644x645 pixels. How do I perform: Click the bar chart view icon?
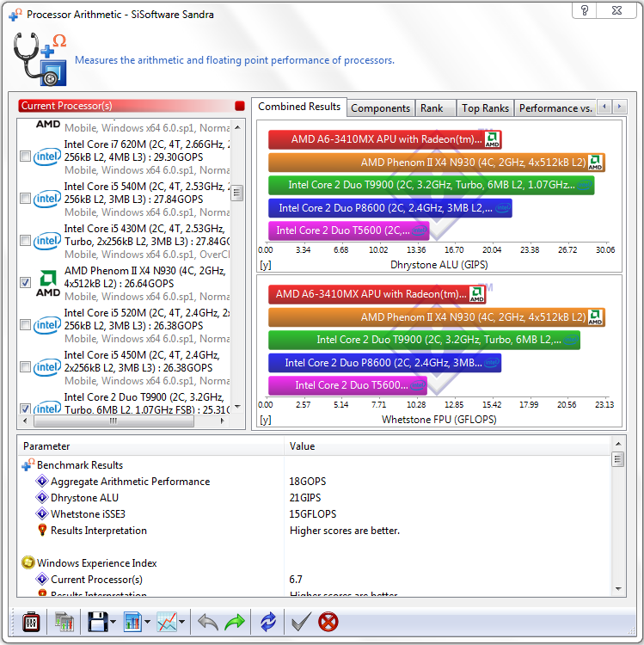(132, 622)
